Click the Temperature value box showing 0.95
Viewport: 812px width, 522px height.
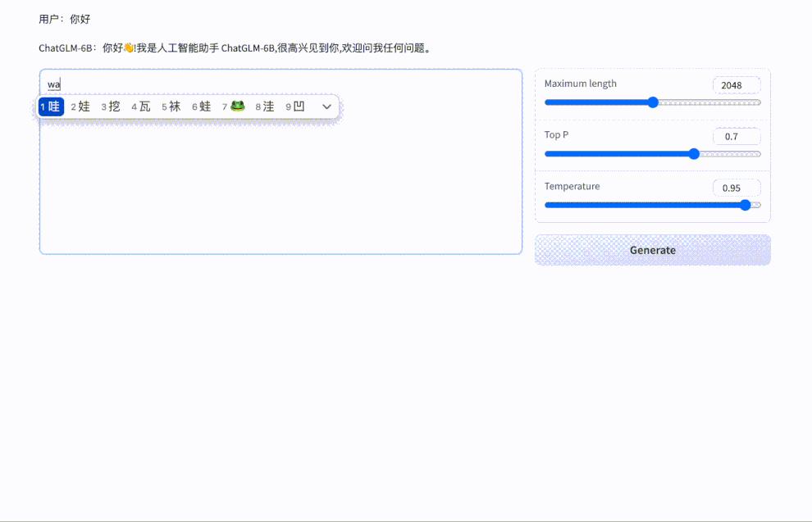coord(736,188)
